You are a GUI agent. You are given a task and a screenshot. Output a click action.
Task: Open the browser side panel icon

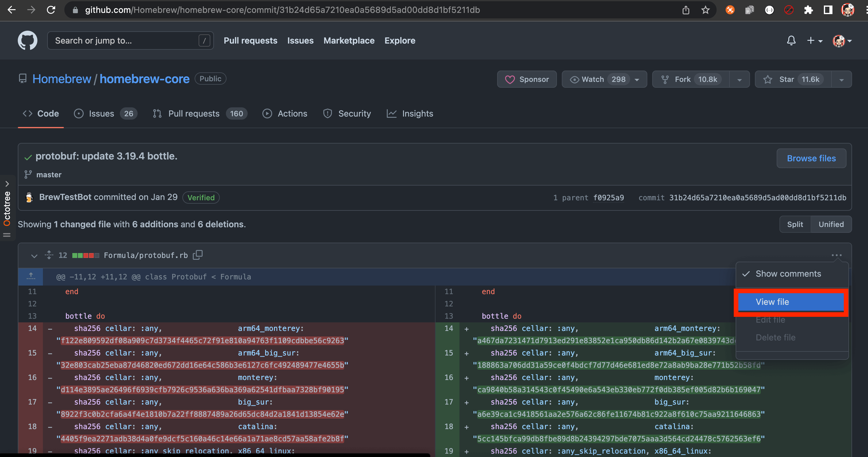828,10
